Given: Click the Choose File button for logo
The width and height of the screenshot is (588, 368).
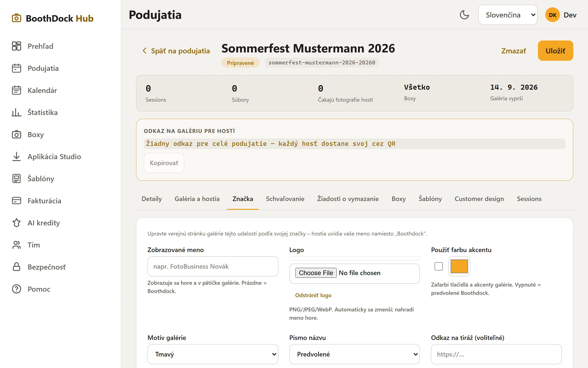Looking at the screenshot, I should (316, 273).
